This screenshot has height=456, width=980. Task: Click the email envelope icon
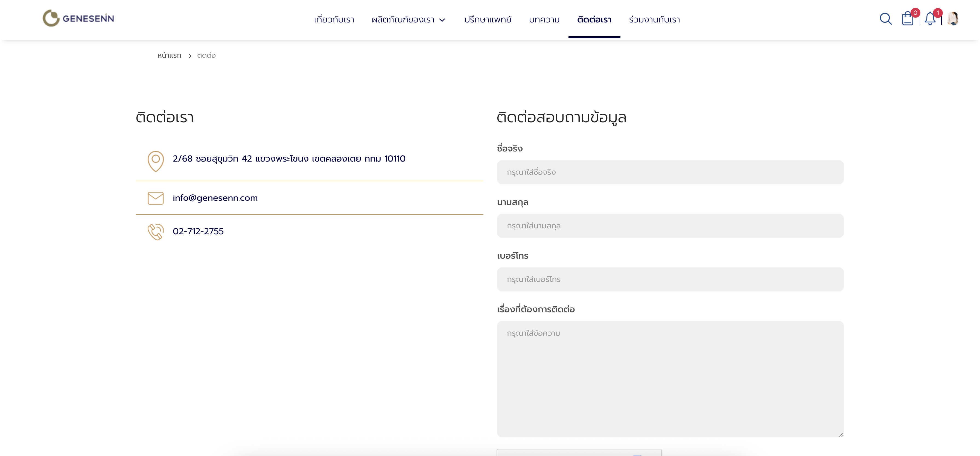click(156, 198)
